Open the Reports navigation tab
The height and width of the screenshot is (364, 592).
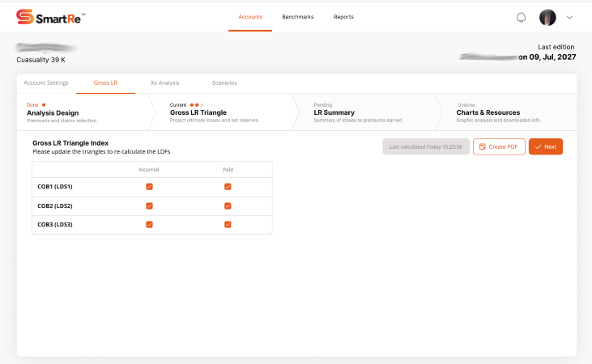pos(343,17)
